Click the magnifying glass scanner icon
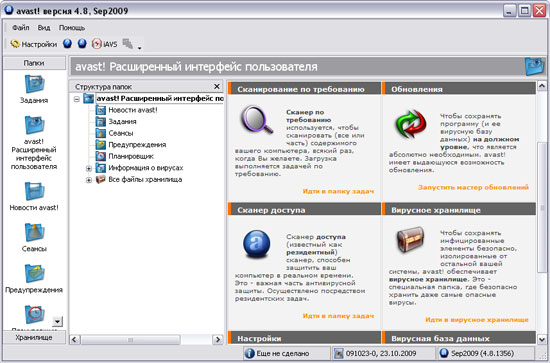550x363 pixels. (x=257, y=120)
